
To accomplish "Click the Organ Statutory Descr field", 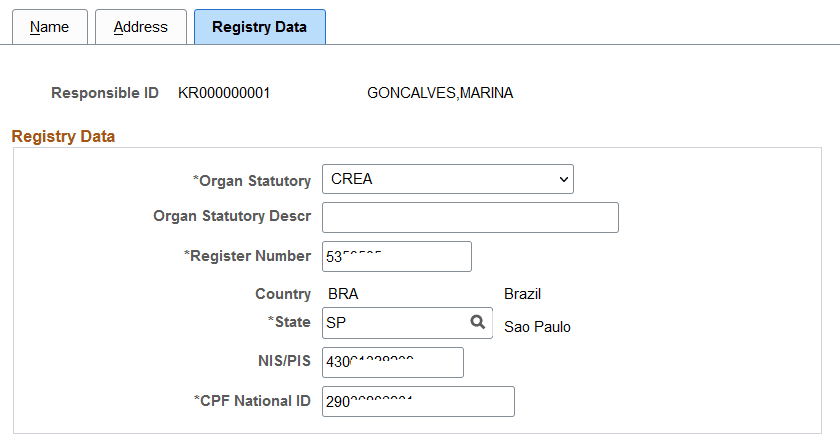I will point(470,218).
